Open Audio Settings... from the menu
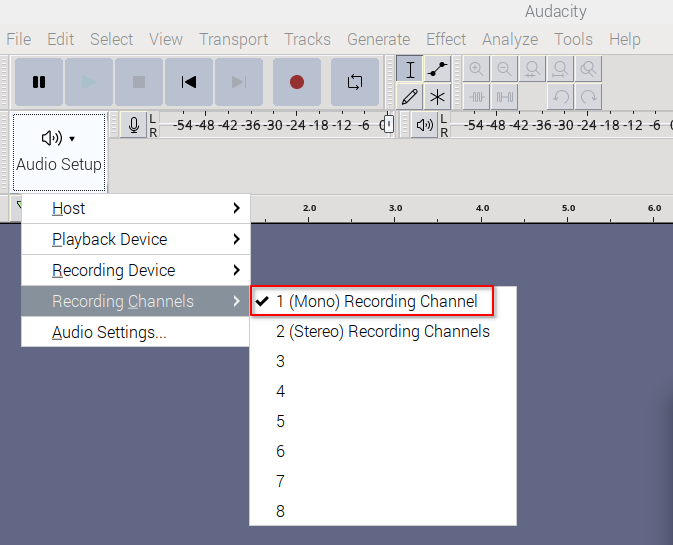The image size is (673, 545). pos(136,332)
